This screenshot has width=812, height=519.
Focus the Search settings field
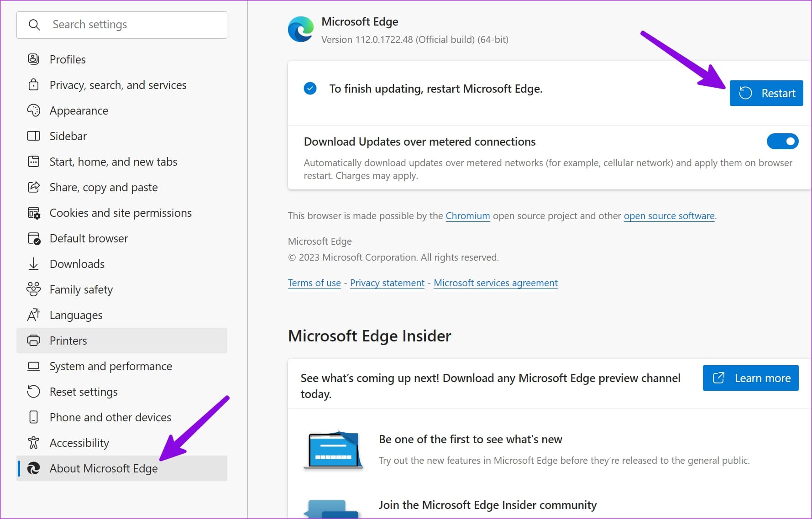(122, 25)
